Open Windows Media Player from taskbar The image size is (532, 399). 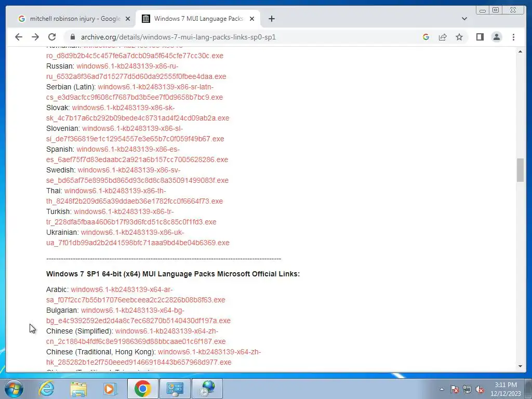coord(110,389)
